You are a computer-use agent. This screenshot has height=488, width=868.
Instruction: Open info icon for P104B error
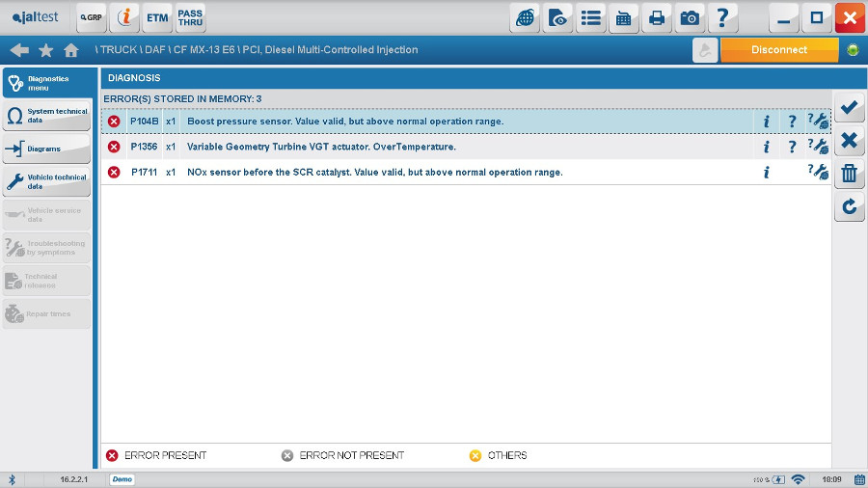[767, 122]
